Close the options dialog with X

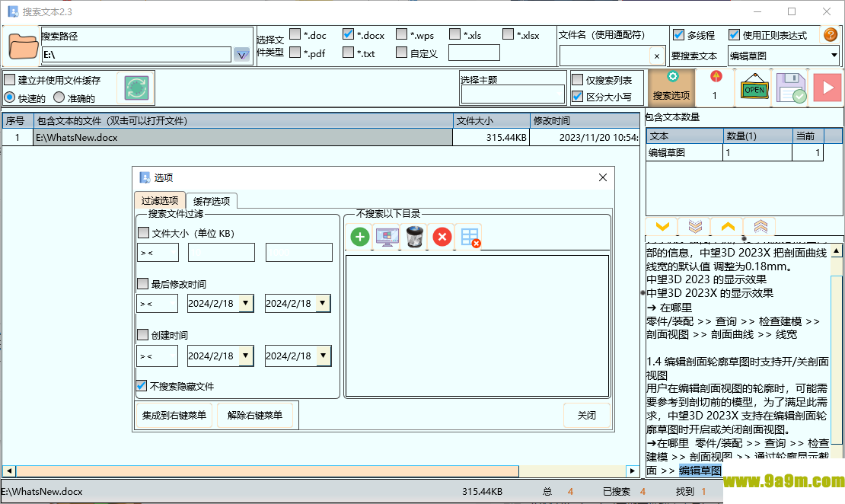tap(602, 177)
